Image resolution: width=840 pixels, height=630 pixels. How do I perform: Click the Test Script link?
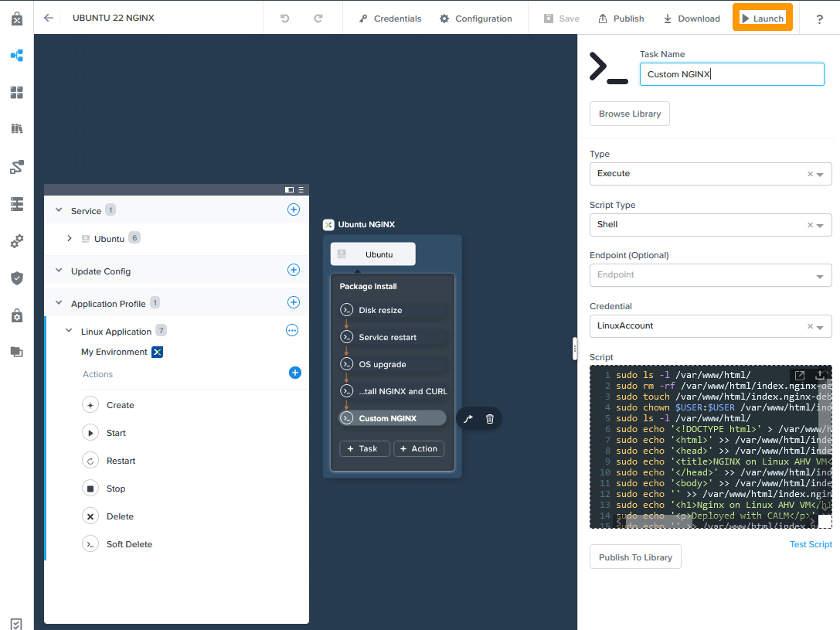(811, 543)
